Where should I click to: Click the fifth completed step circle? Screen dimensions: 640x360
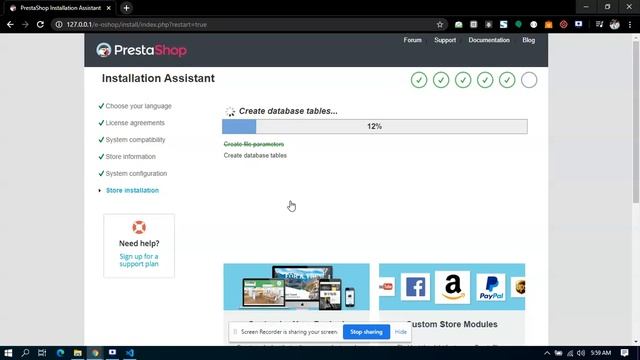pos(507,80)
